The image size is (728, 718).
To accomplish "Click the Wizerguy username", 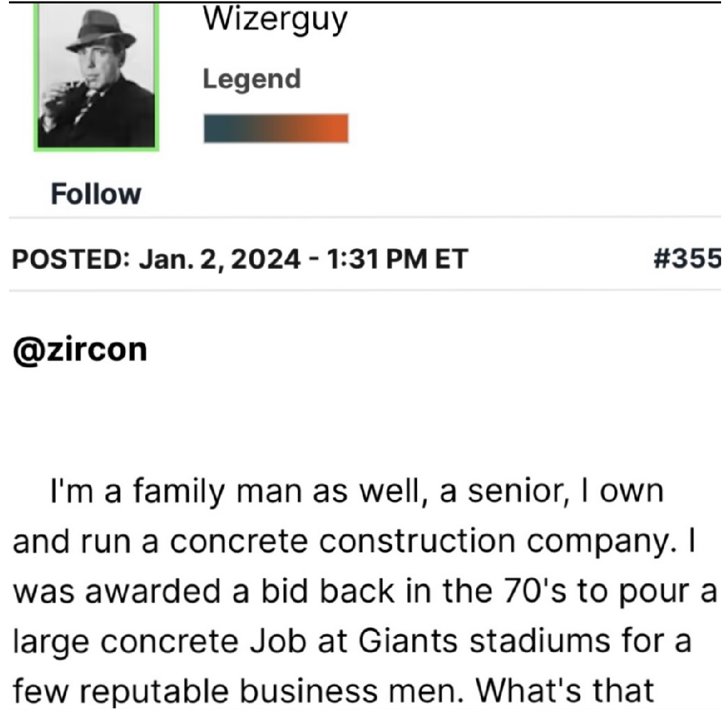I will tap(275, 21).
